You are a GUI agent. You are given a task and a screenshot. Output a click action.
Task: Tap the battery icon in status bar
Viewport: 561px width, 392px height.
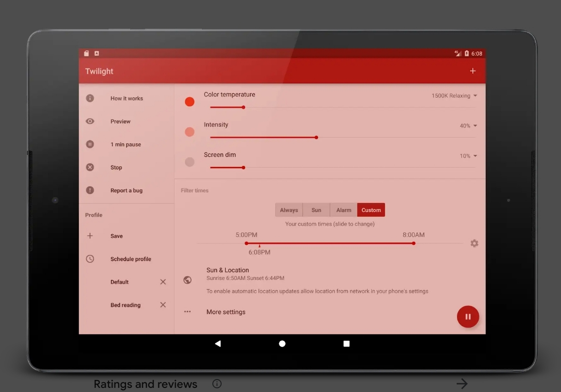466,53
